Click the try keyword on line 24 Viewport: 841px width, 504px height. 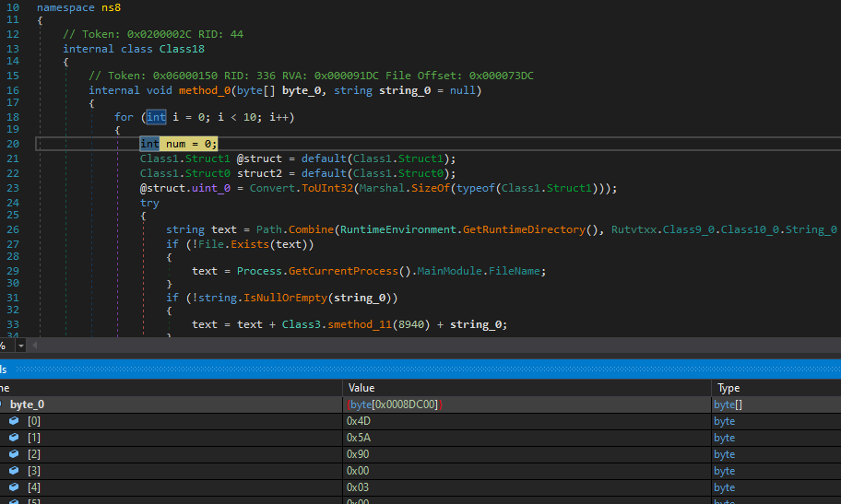149,204
